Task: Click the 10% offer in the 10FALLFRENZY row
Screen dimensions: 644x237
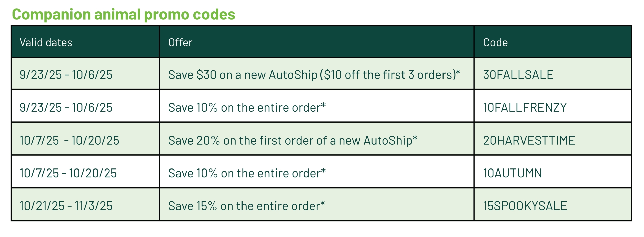Action: 247,107
